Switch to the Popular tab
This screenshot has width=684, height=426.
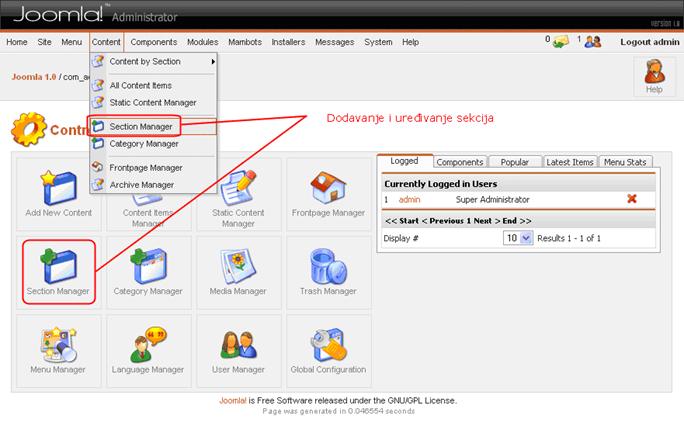515,162
